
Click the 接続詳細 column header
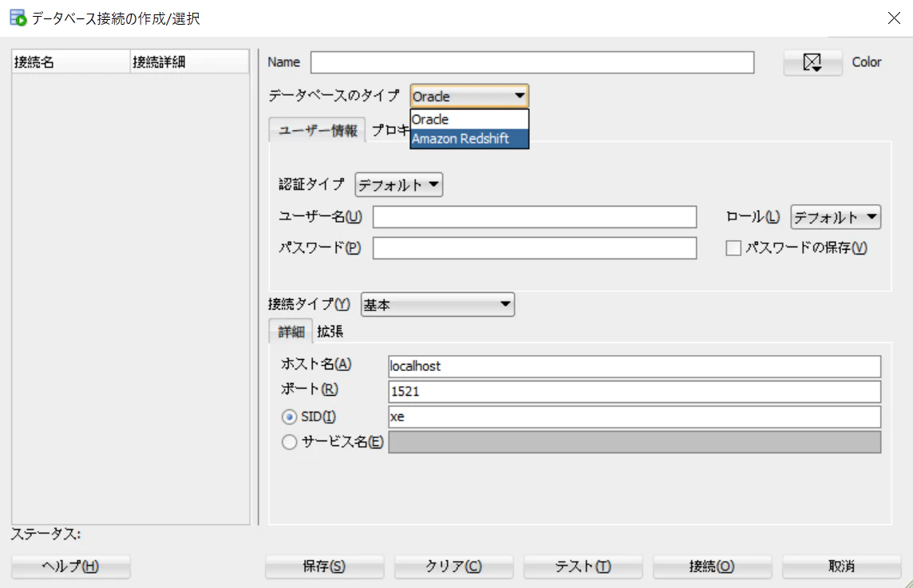tap(190, 61)
